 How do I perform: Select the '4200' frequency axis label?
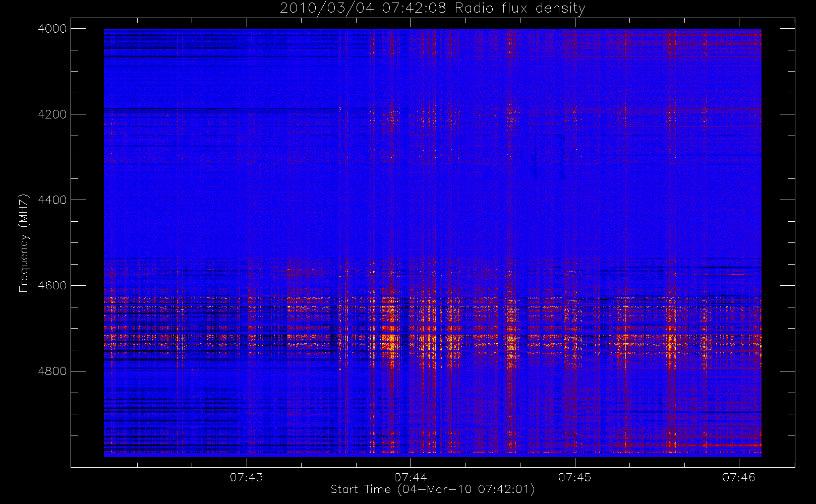pos(52,114)
